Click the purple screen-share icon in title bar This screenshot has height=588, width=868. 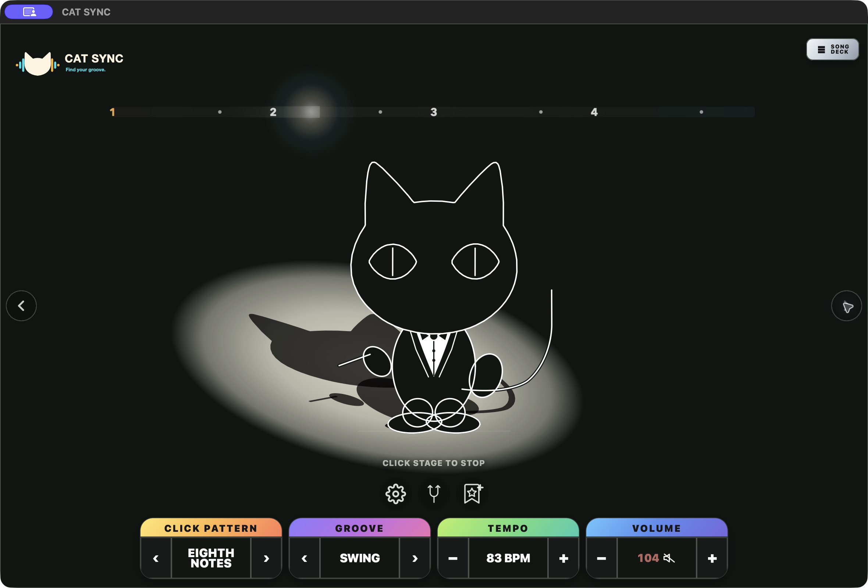click(29, 12)
